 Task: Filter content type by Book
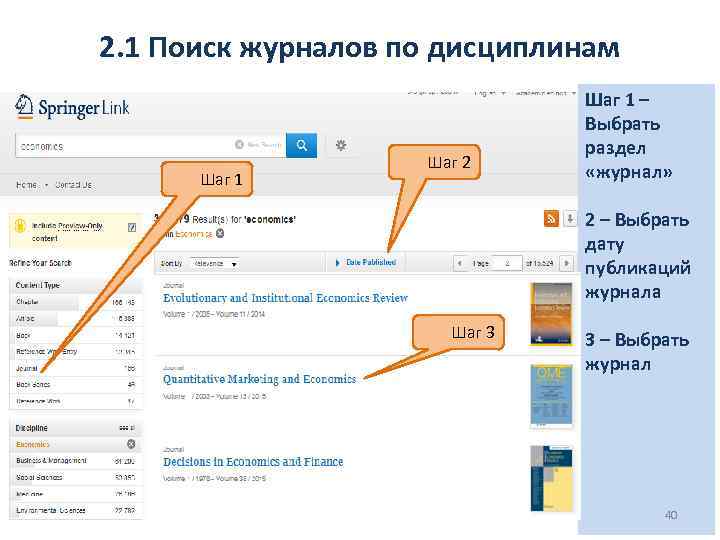click(75, 335)
